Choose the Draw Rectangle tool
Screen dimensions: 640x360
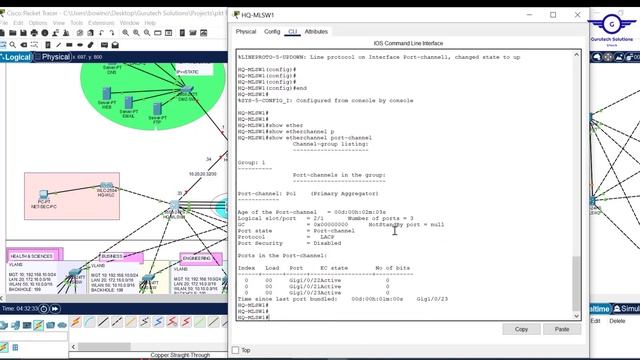coord(69,45)
